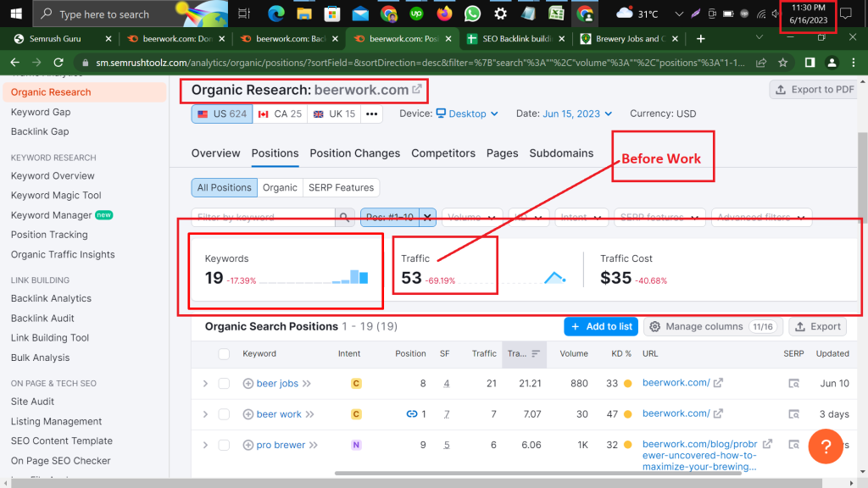Expand the 'pro brewer' row details
868x488 pixels.
tap(205, 445)
